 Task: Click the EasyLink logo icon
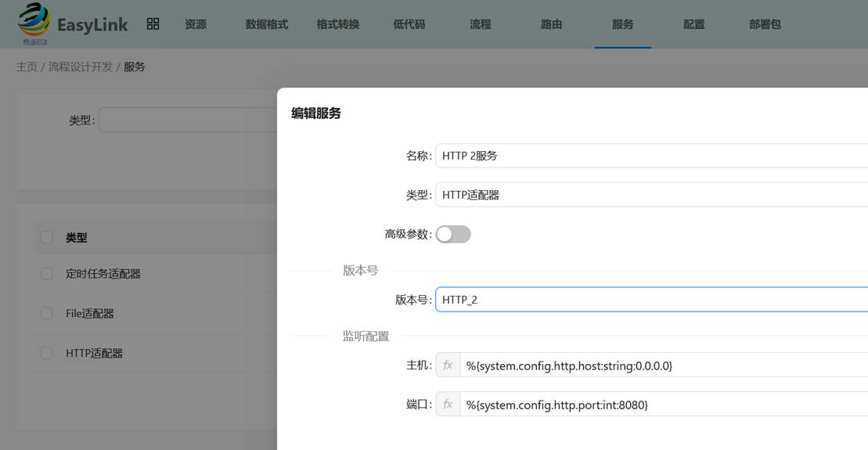pyautogui.click(x=34, y=23)
